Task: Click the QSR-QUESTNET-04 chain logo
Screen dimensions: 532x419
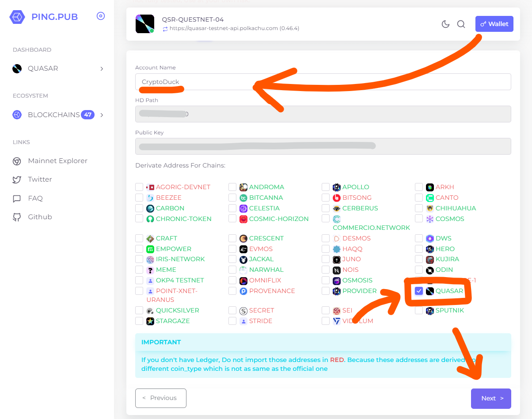Action: click(x=145, y=24)
